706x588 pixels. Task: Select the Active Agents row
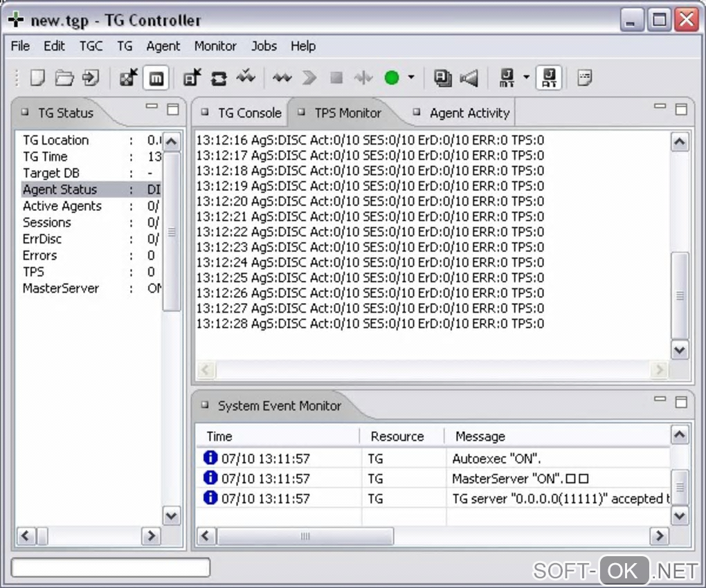pos(91,206)
